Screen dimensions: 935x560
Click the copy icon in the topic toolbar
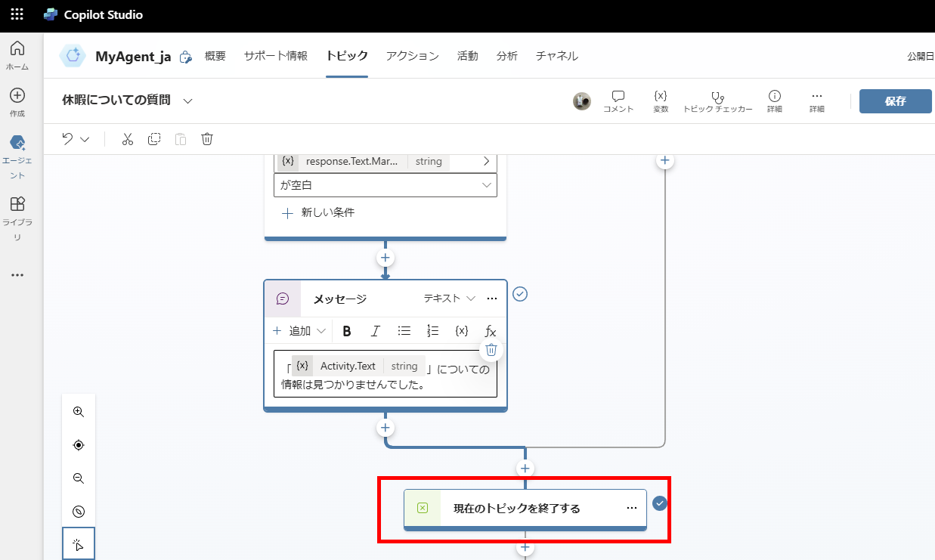pos(153,138)
